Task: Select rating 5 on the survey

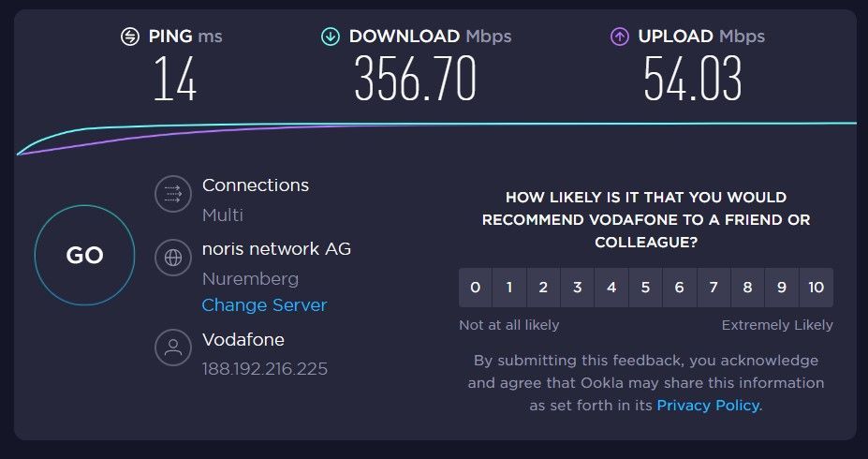Action: 645,288
